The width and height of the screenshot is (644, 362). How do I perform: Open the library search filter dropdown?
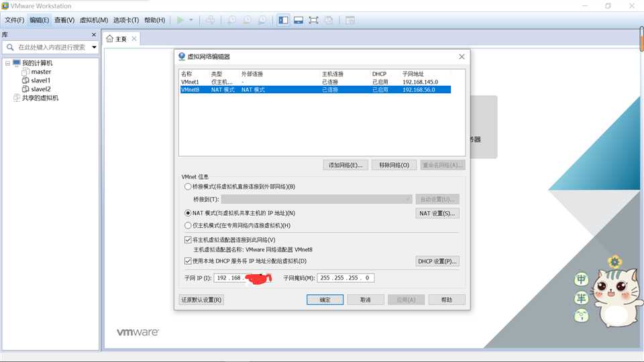(94, 47)
